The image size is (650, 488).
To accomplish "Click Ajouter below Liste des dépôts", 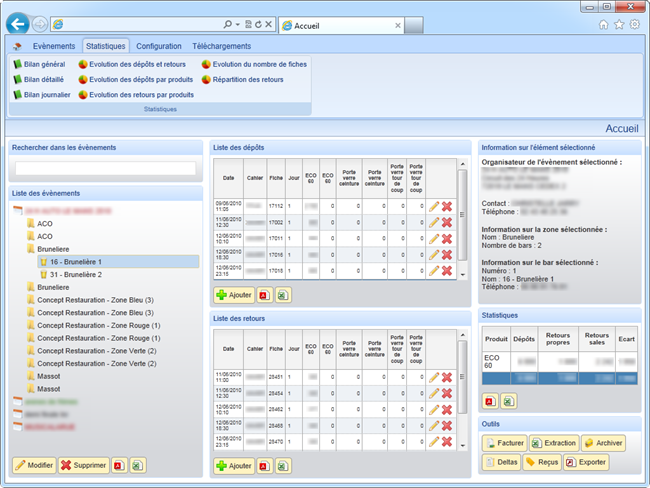I will click(233, 295).
